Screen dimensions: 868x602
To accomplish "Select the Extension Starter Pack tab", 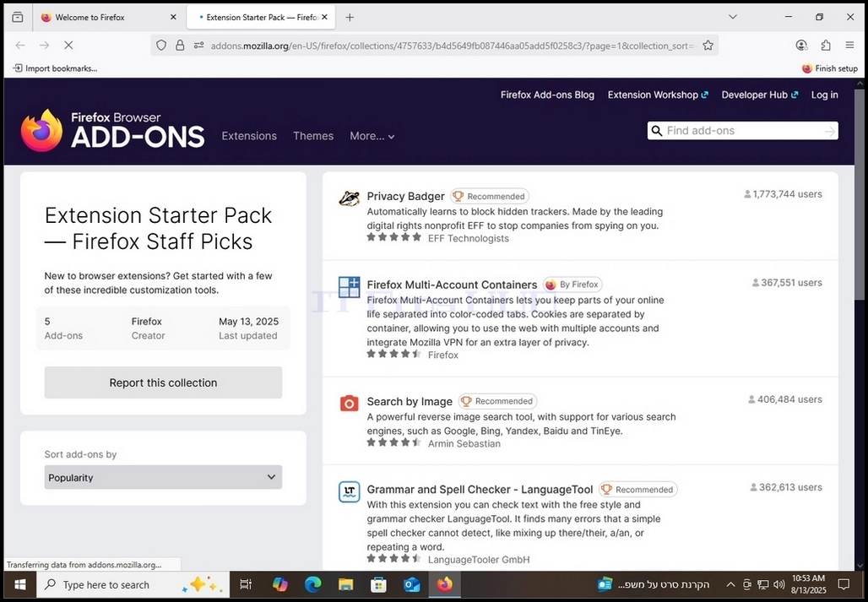I will [x=260, y=17].
